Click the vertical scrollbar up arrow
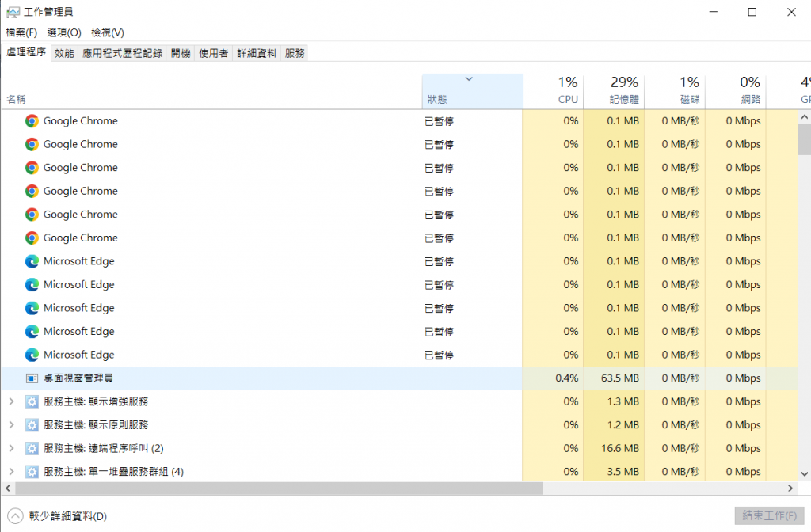 point(805,117)
